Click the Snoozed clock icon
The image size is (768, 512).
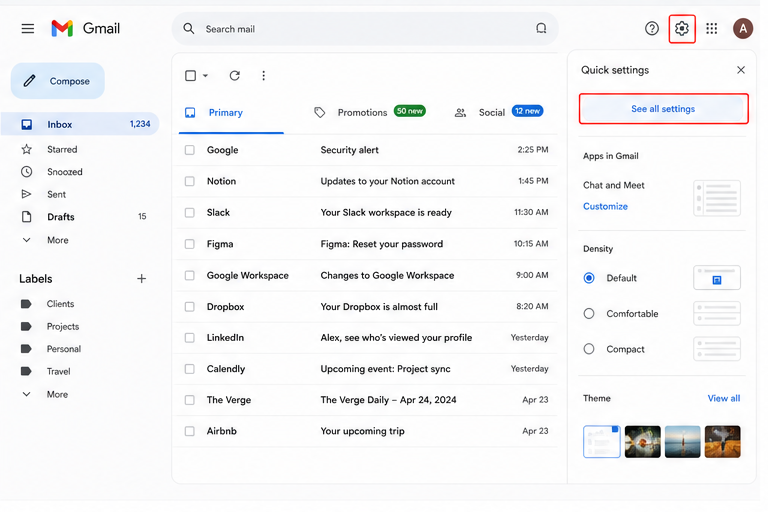[26, 171]
